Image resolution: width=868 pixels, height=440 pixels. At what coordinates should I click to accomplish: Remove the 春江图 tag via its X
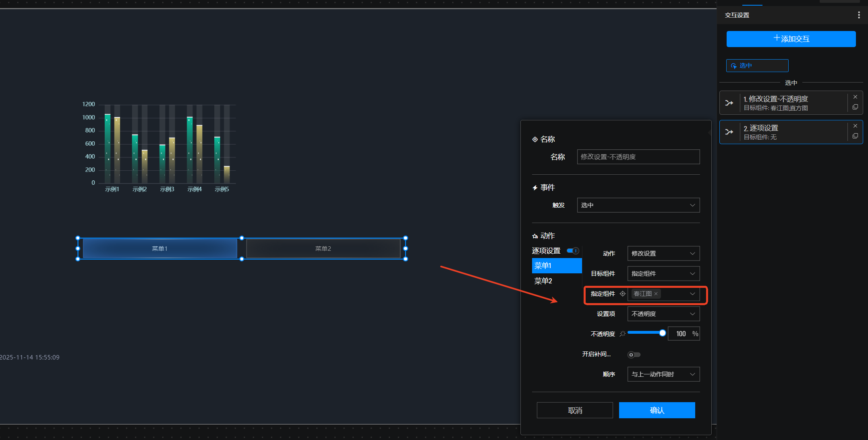click(656, 294)
